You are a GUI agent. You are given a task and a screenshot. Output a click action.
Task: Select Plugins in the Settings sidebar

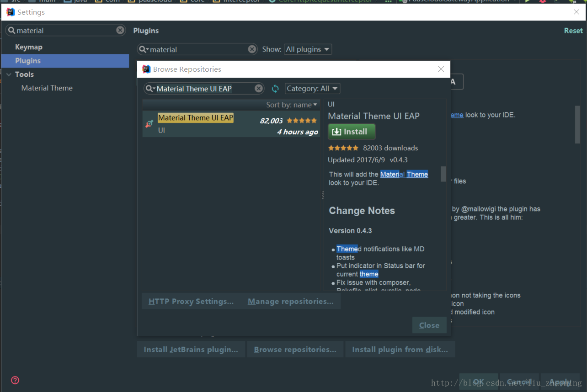(65, 61)
